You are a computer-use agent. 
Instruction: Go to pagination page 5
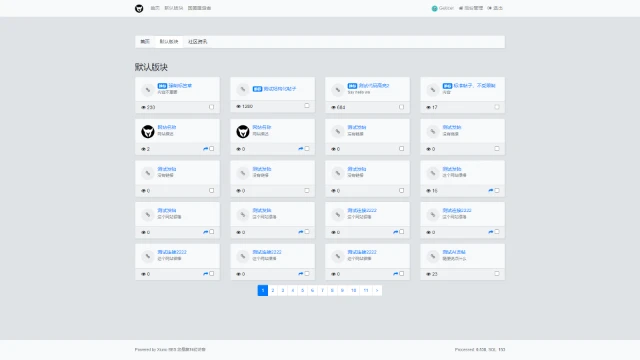pyautogui.click(x=302, y=290)
